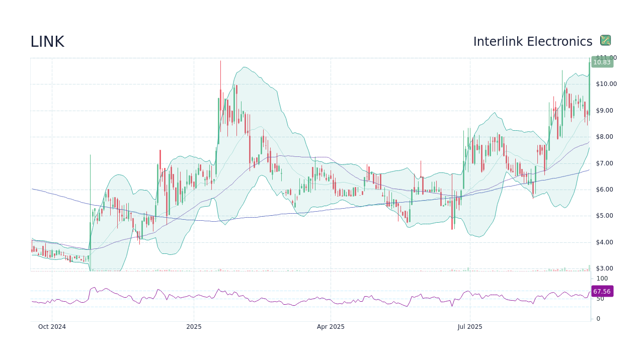Select the Interlink Electronics company name
Screen dimensions: 644x362
(533, 41)
